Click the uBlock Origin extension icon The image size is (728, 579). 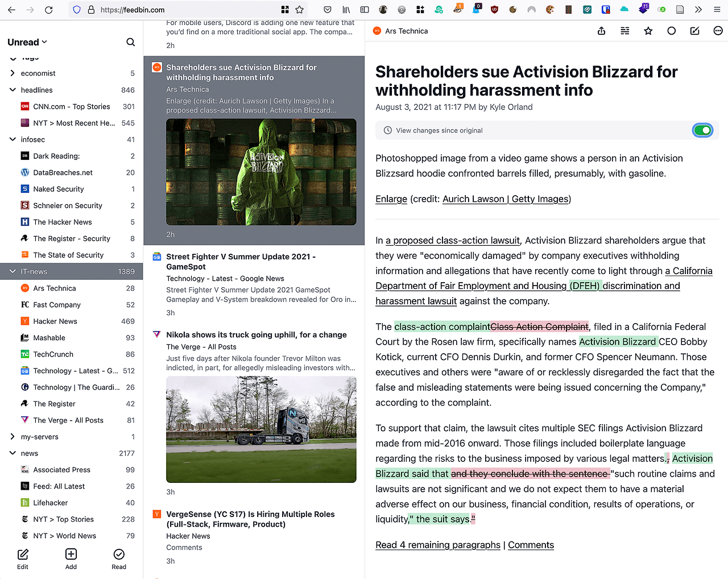494,10
